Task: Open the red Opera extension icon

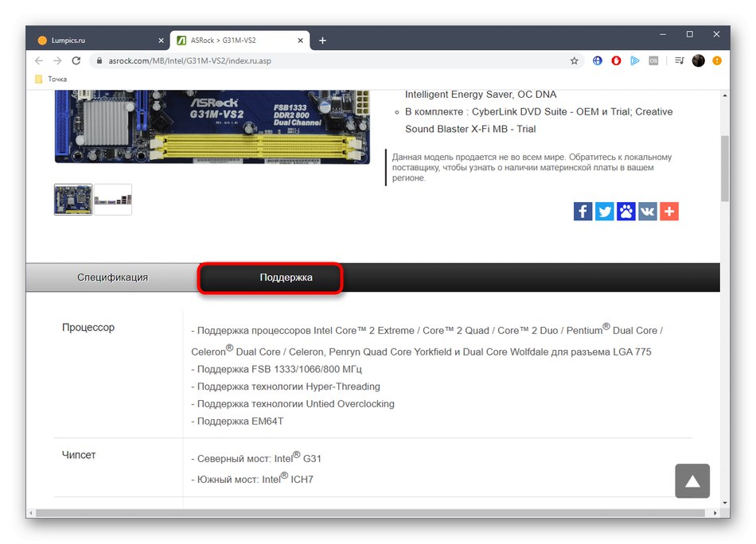Action: pyautogui.click(x=616, y=60)
